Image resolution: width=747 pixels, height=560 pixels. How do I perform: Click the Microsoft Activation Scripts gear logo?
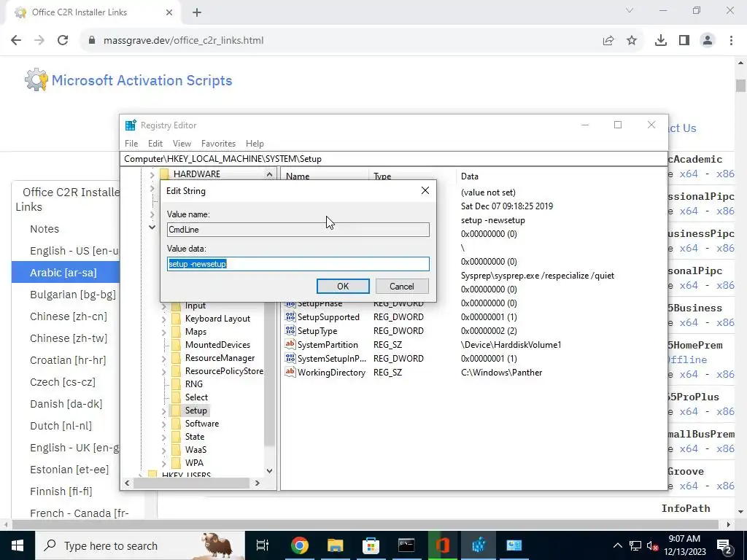point(36,80)
